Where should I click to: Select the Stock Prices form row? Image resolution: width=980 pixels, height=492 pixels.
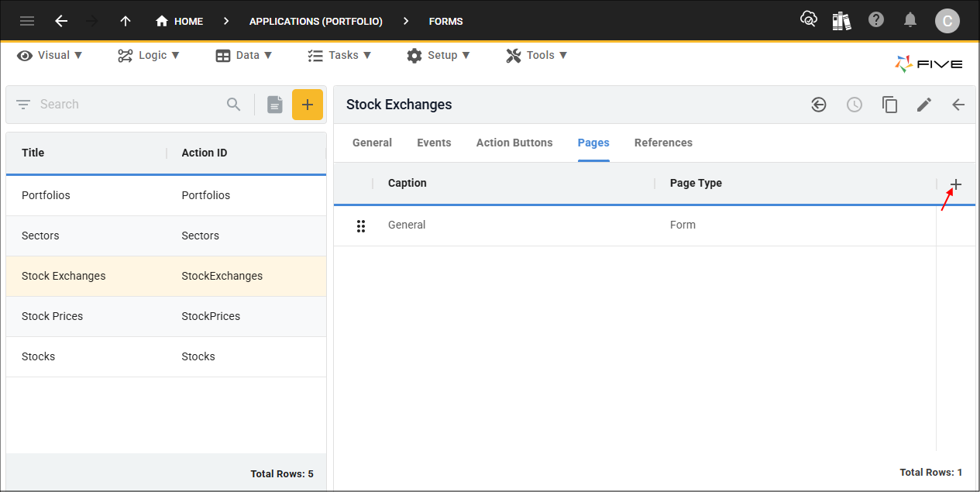pyautogui.click(x=166, y=316)
